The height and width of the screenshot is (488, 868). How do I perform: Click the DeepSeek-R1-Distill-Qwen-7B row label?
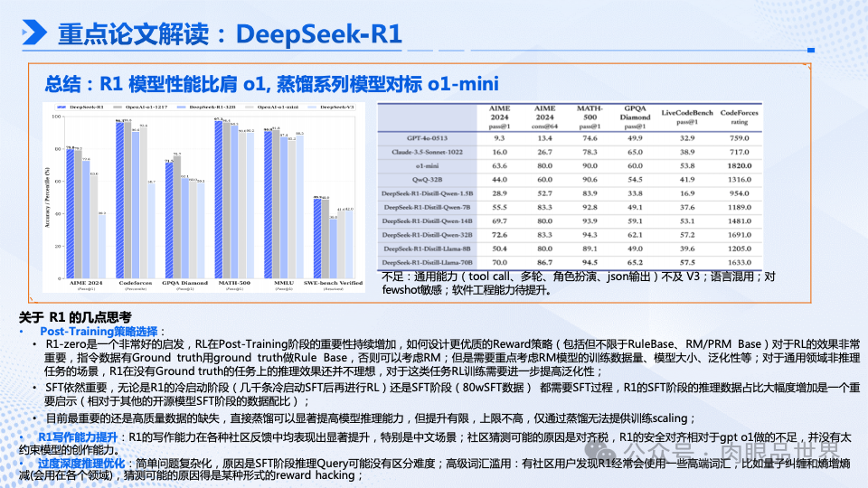[x=427, y=208]
